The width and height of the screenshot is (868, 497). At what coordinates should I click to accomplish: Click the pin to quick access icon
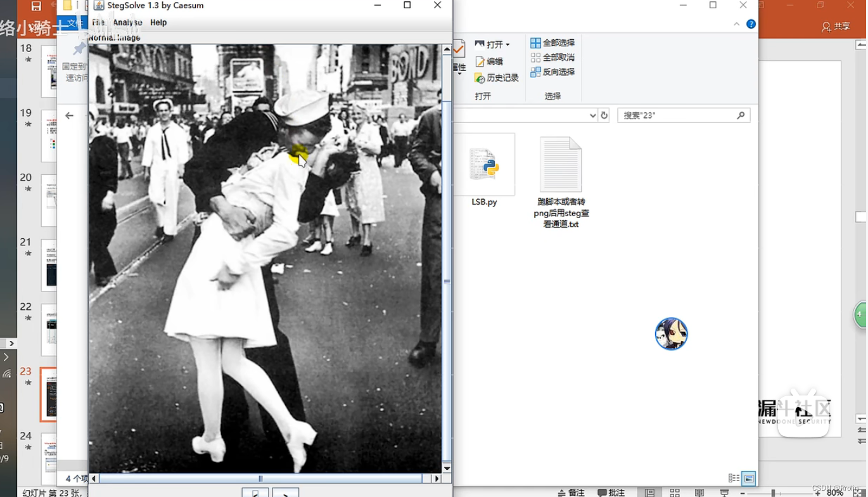(79, 49)
